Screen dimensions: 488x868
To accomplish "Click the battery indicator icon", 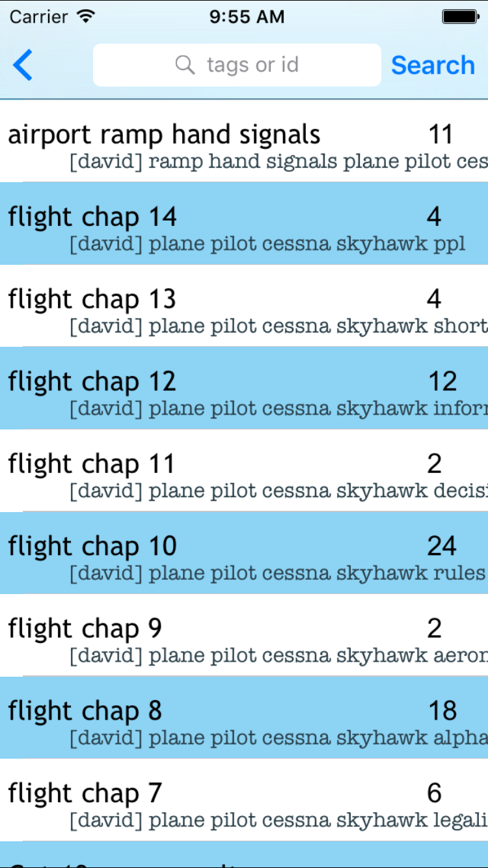I will (460, 17).
